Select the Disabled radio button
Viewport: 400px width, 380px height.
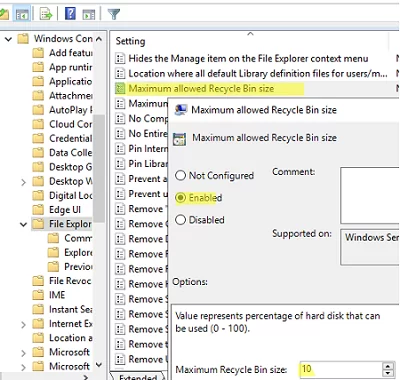click(x=180, y=220)
